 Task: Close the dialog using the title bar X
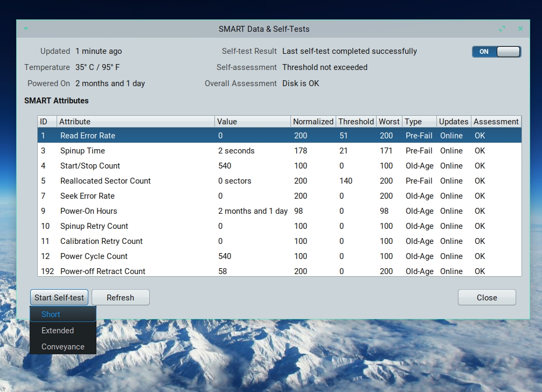pos(520,29)
